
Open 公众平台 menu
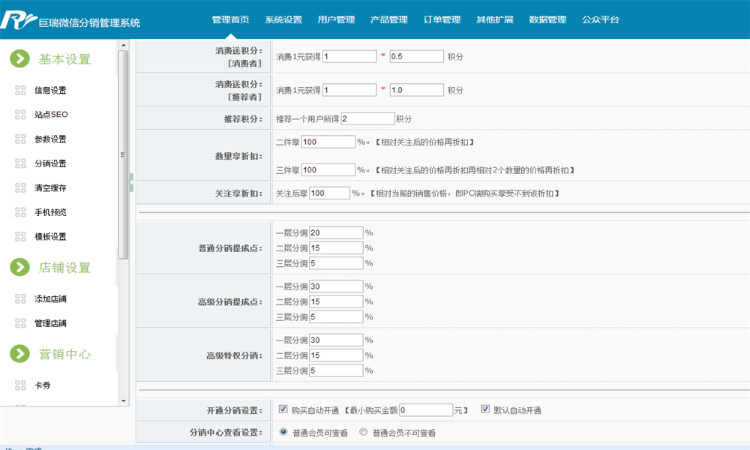(x=601, y=20)
